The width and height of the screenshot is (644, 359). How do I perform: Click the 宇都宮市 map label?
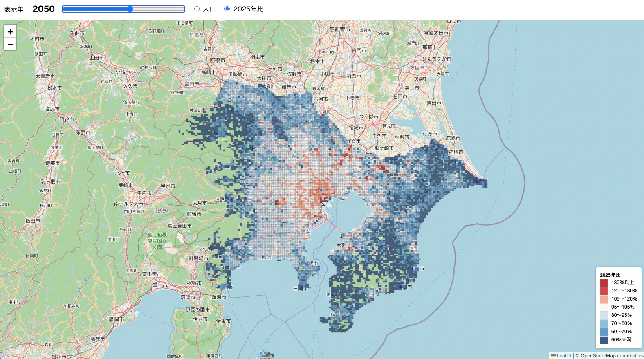click(x=340, y=29)
